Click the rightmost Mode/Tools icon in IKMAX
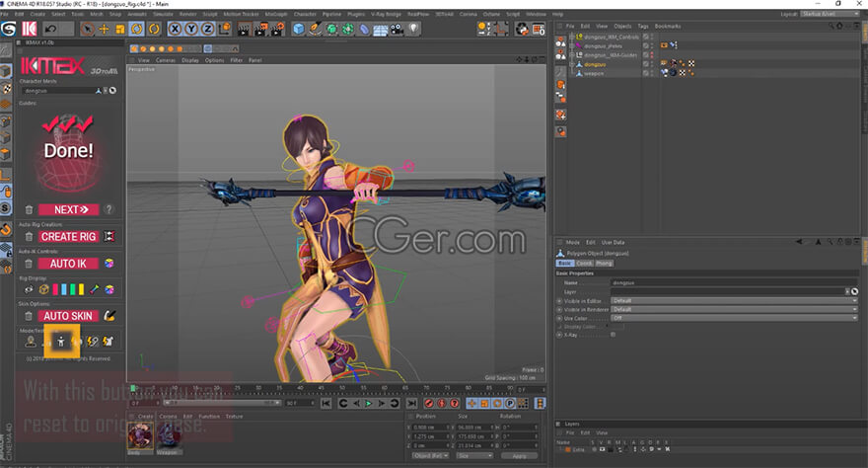 click(108, 342)
